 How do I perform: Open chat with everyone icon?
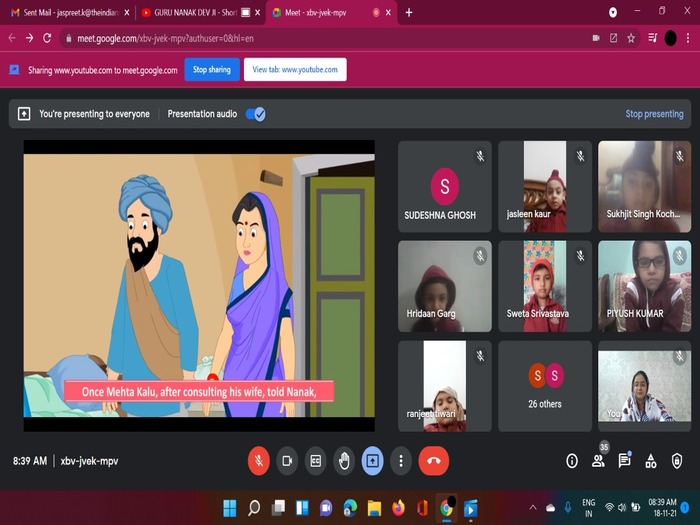[x=624, y=461]
